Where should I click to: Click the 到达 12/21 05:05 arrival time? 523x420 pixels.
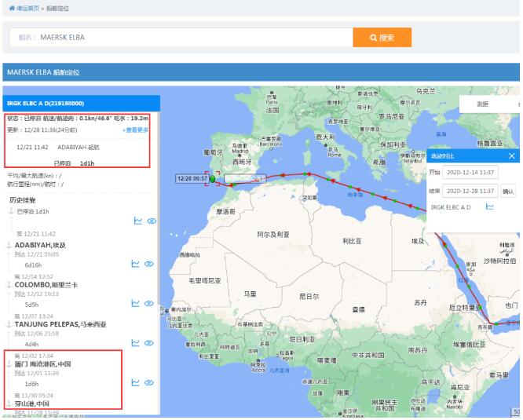tap(36, 254)
